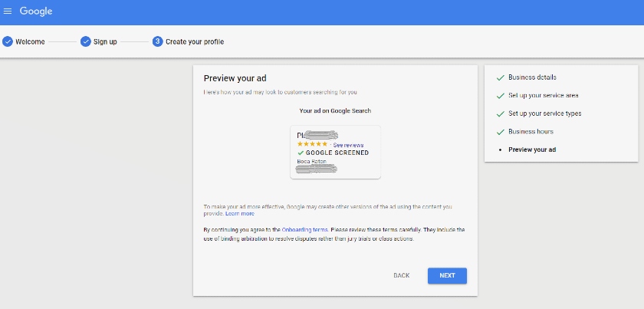Viewport: 644px width, 309px height.
Task: Open the See reviews link
Action: 348,145
